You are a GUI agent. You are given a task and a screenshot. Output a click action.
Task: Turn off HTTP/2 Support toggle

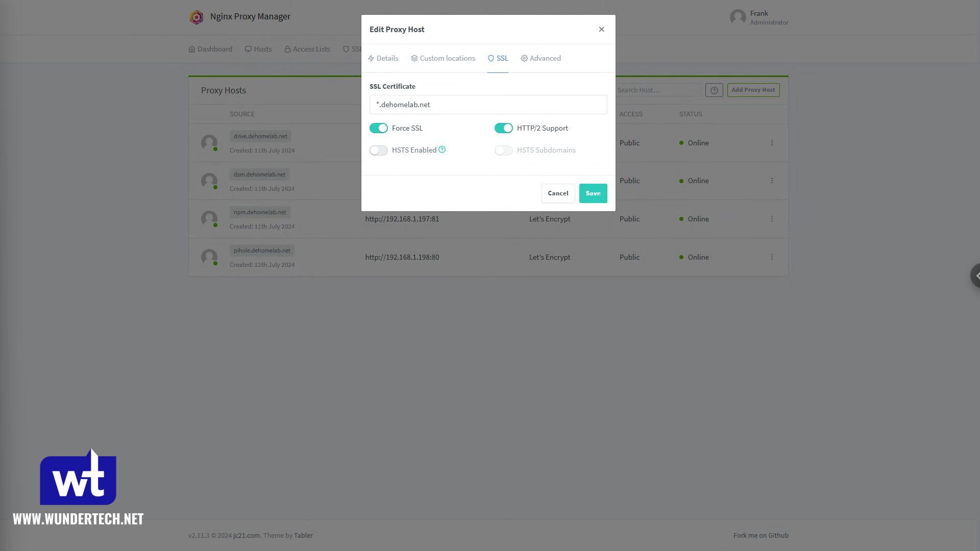pos(503,128)
